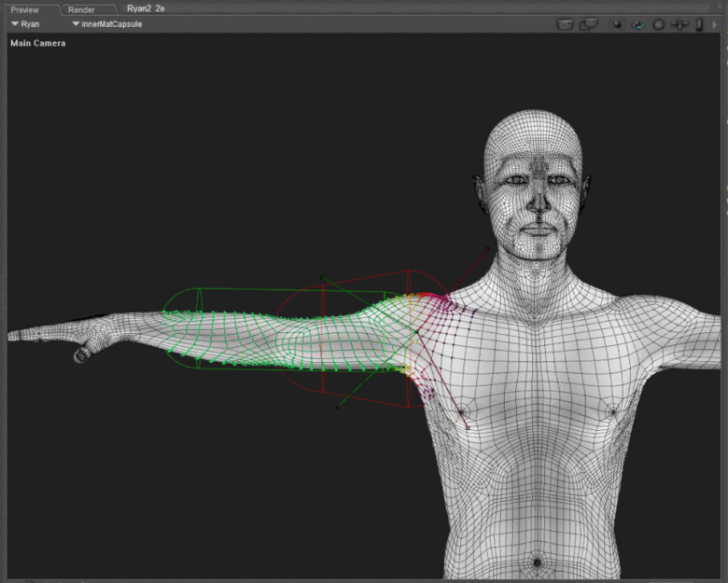
Task: Toggle the green-tinted sphere icon
Action: [x=638, y=24]
